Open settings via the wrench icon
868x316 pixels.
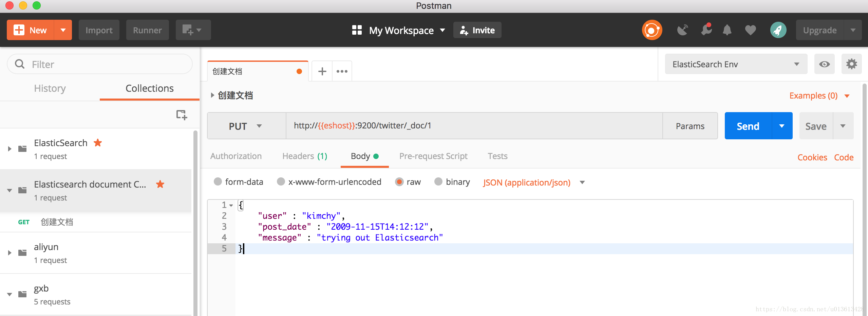pos(706,30)
